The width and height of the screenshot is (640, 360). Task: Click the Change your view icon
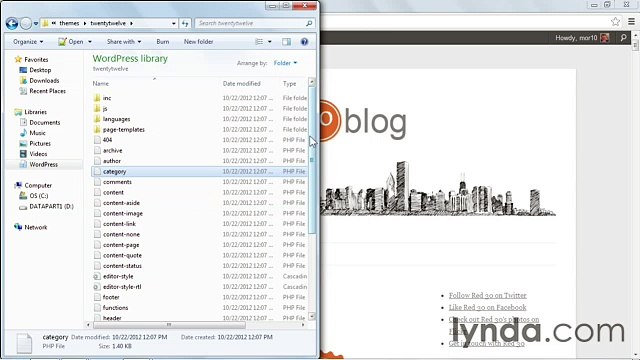pos(259,42)
